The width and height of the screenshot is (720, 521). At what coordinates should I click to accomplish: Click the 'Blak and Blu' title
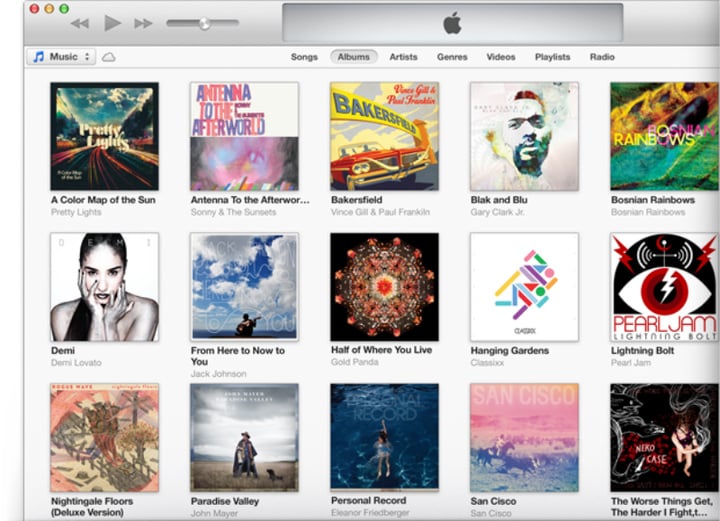tap(499, 200)
